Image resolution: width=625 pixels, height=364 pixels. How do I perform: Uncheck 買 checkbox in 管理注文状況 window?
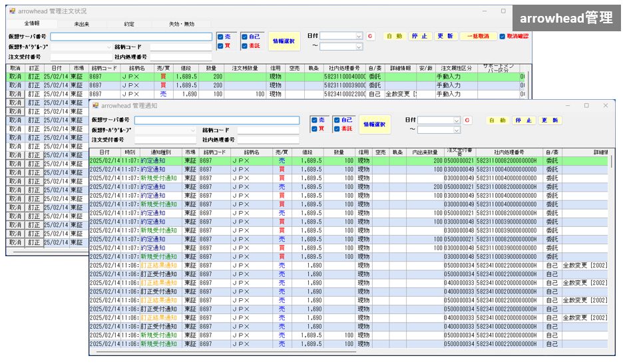(220, 46)
